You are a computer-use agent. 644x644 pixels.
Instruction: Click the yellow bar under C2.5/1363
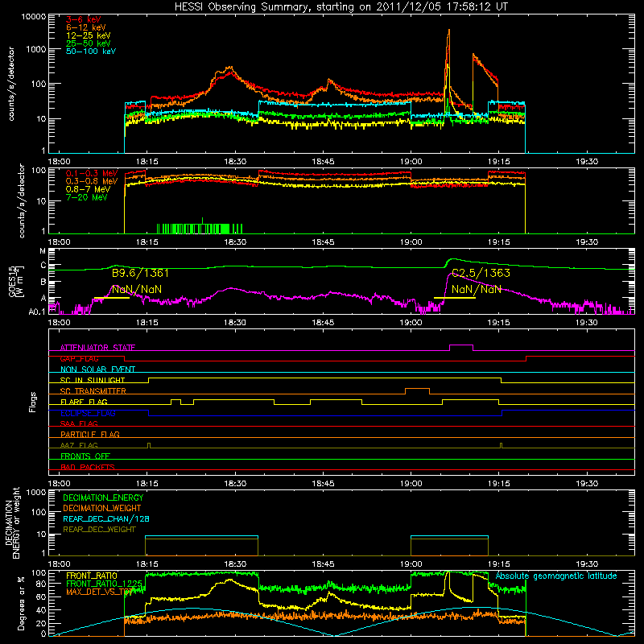pyautogui.click(x=455, y=298)
